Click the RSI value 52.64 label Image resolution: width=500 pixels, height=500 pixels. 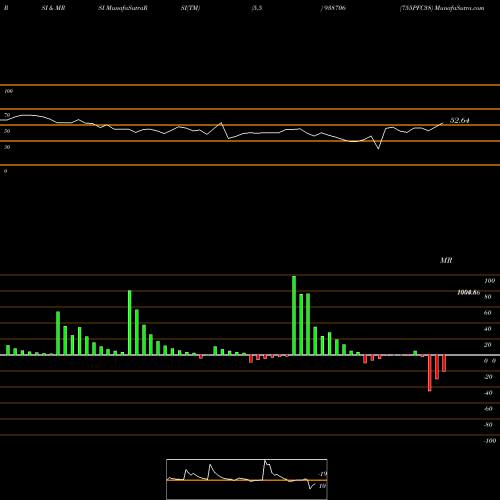(460, 120)
